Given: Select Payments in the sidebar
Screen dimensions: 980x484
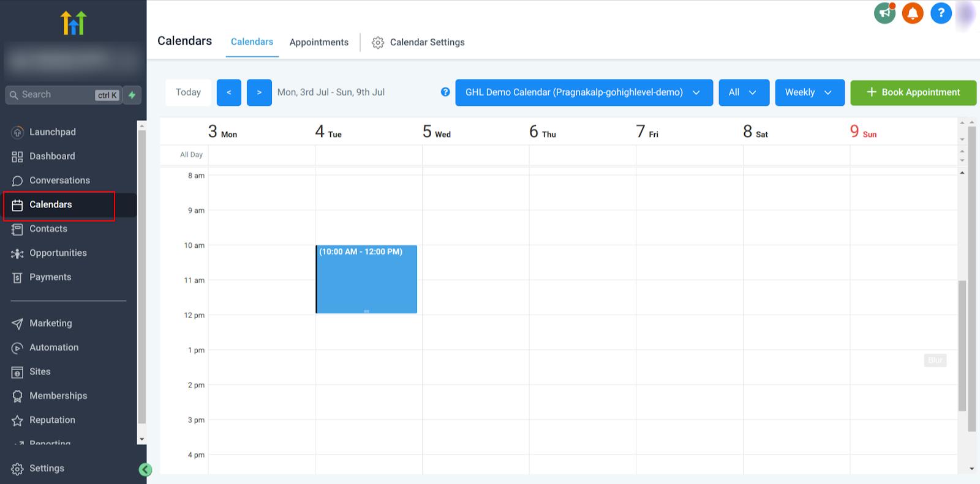Looking at the screenshot, I should pyautogui.click(x=50, y=277).
